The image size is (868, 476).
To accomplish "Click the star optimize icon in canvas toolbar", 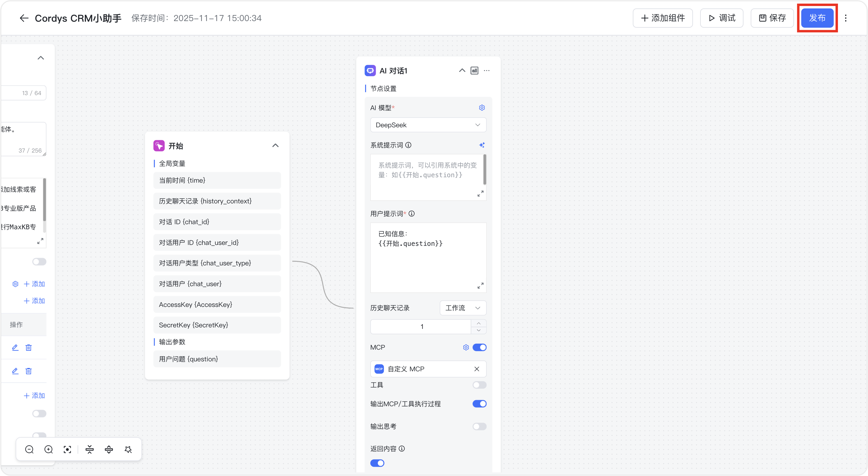I will point(128,449).
